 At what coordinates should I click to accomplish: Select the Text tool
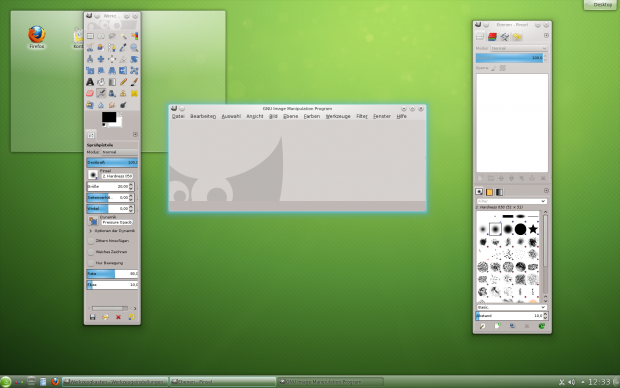90,82
